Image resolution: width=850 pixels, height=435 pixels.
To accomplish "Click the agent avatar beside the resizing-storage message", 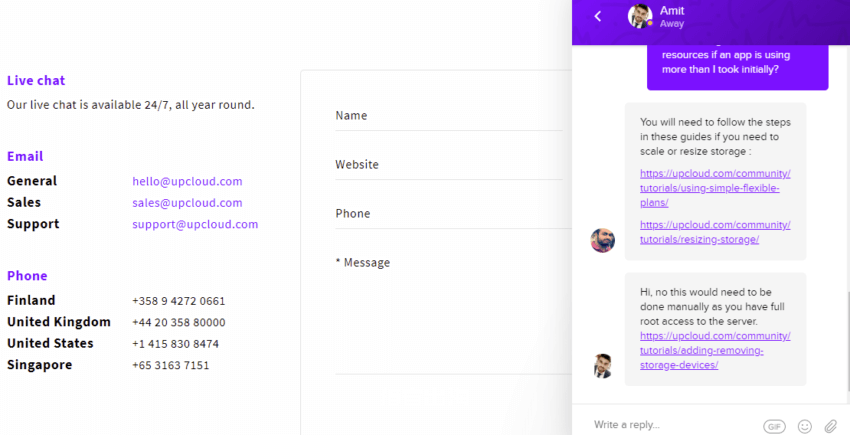I will pyautogui.click(x=602, y=240).
